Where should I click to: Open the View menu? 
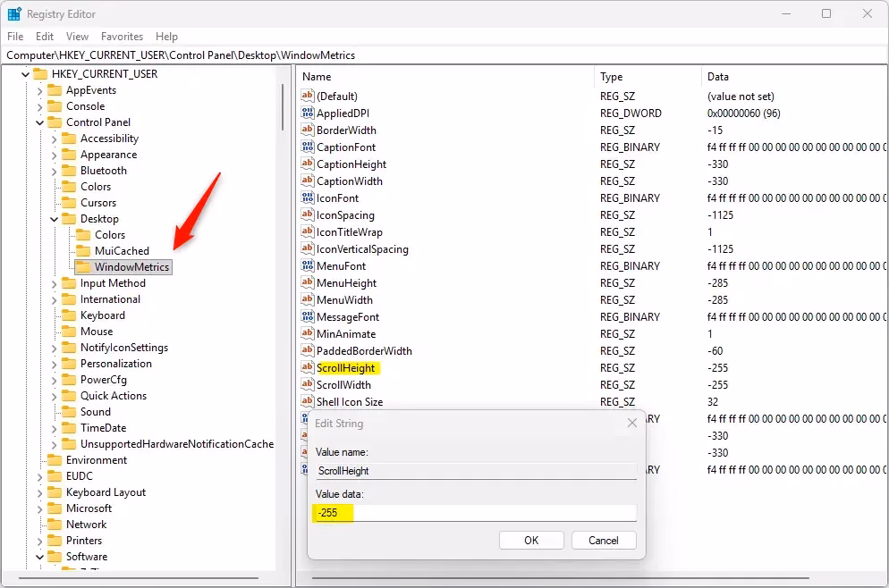click(x=77, y=37)
